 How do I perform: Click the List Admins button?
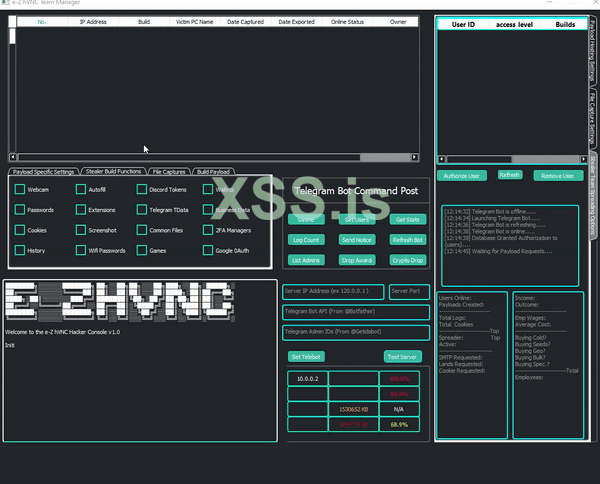(x=306, y=260)
